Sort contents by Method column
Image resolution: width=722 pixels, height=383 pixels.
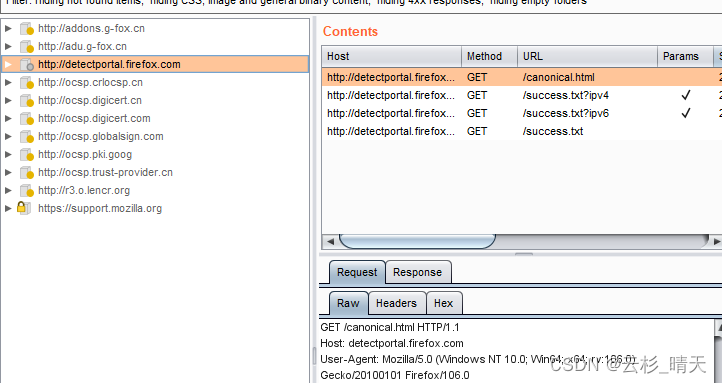tap(489, 56)
